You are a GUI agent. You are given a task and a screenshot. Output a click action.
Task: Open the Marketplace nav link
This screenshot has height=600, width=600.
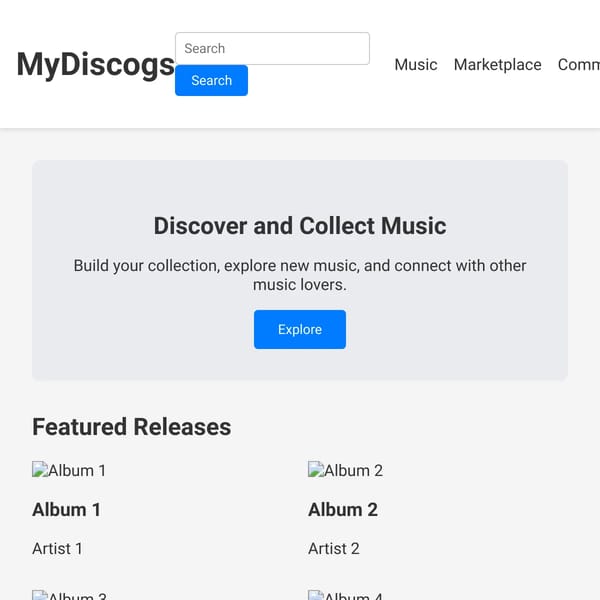tap(497, 64)
